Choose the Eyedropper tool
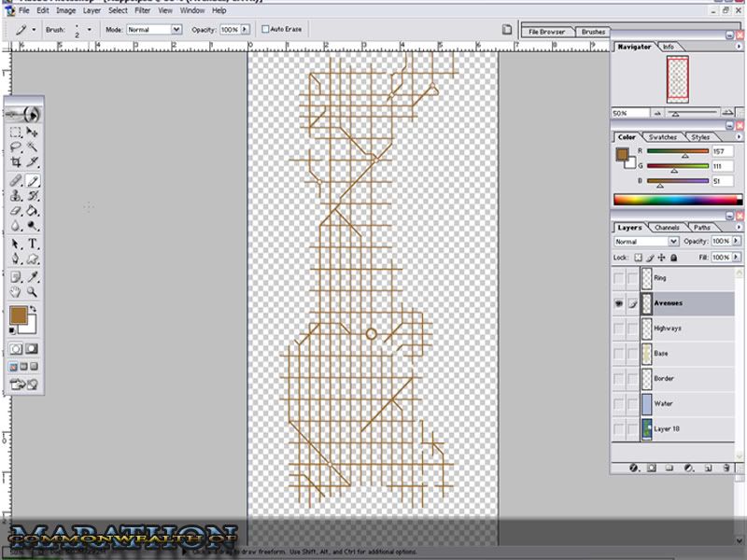The height and width of the screenshot is (560, 747). pyautogui.click(x=33, y=276)
